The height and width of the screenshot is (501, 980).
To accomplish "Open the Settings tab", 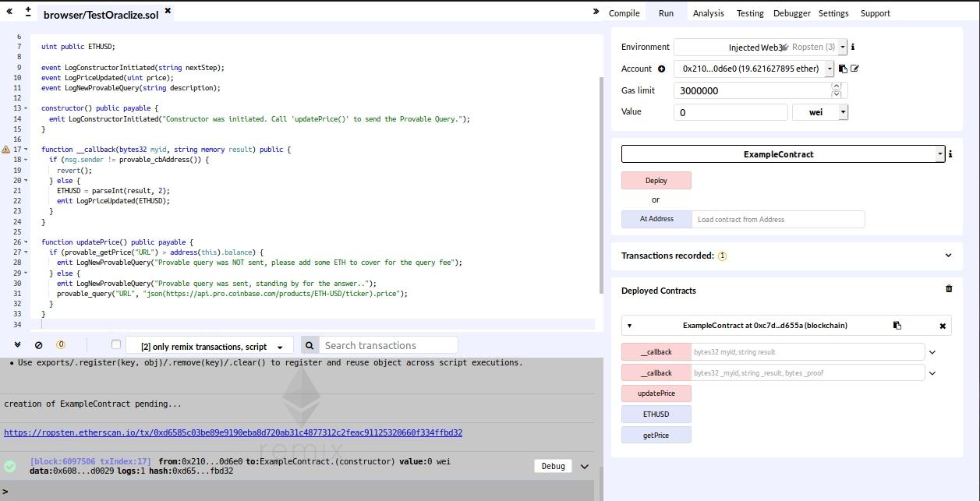I will [x=833, y=13].
